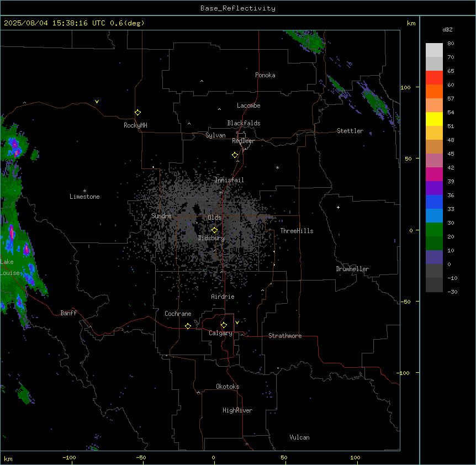
Task: Click the yellow diamond marker above RockyMH
Action: [x=137, y=113]
